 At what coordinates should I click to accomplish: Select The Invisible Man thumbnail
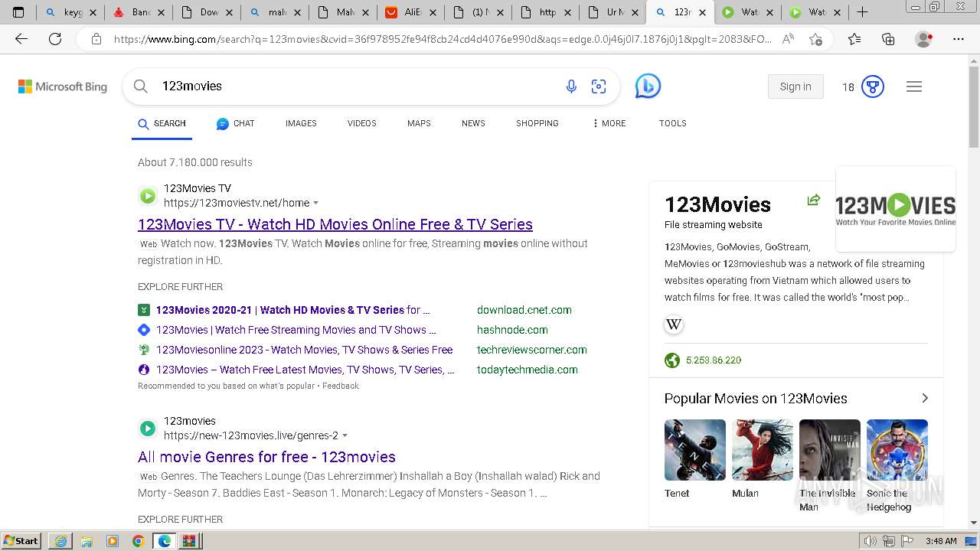pos(830,450)
